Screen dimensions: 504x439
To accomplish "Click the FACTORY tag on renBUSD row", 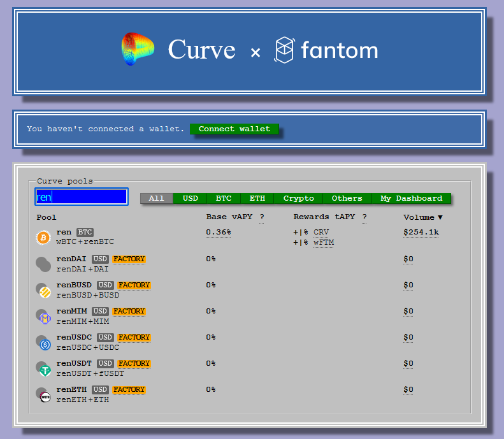I will [x=134, y=285].
